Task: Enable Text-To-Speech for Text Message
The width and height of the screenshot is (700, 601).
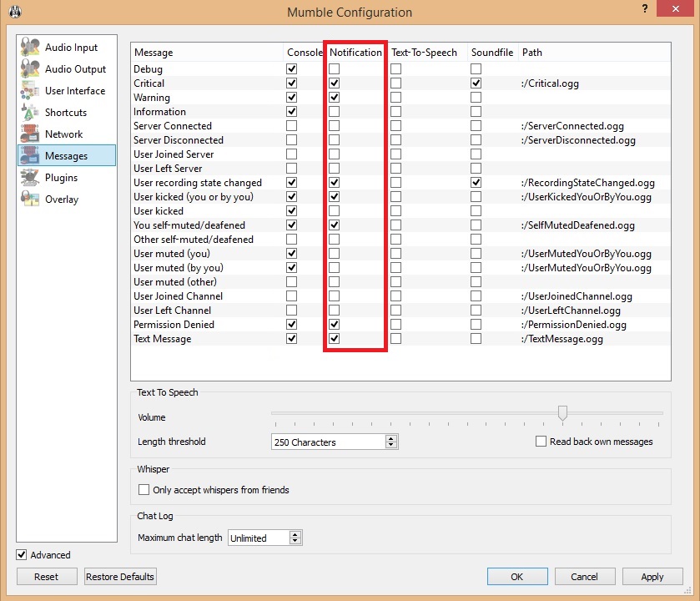Action: 395,338
